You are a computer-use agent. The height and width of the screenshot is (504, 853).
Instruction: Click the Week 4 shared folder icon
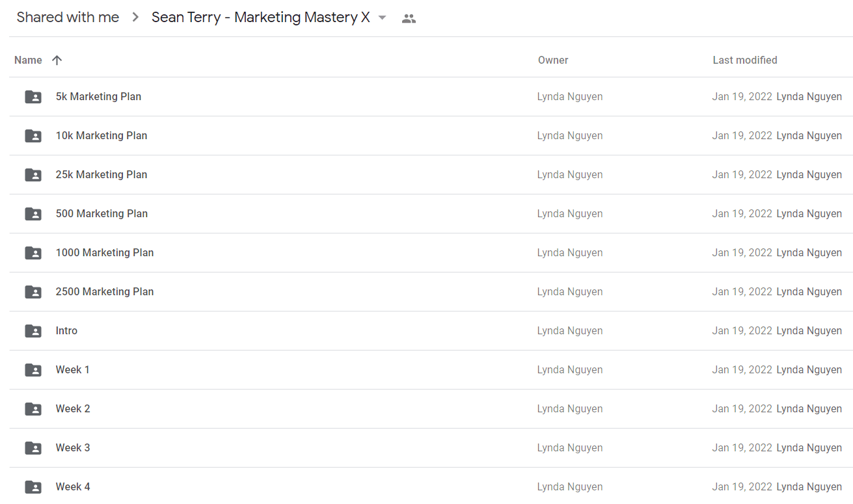(33, 487)
